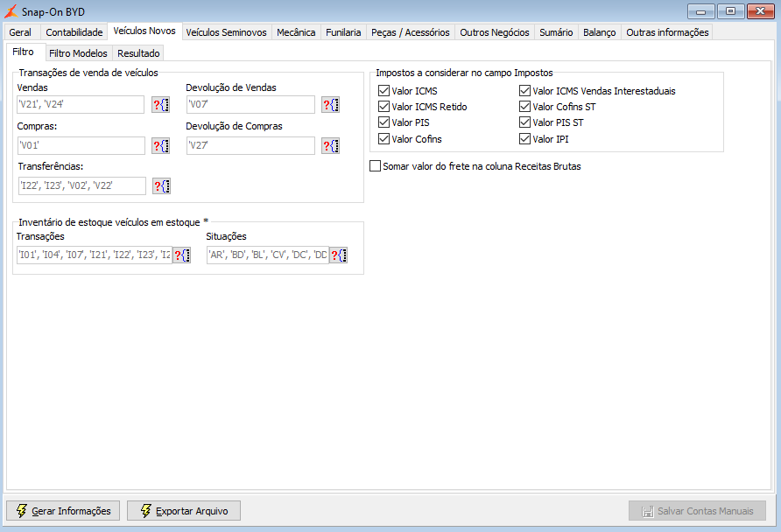Toggle the Valor PIS checkbox
The height and width of the screenshot is (532, 781).
click(383, 122)
